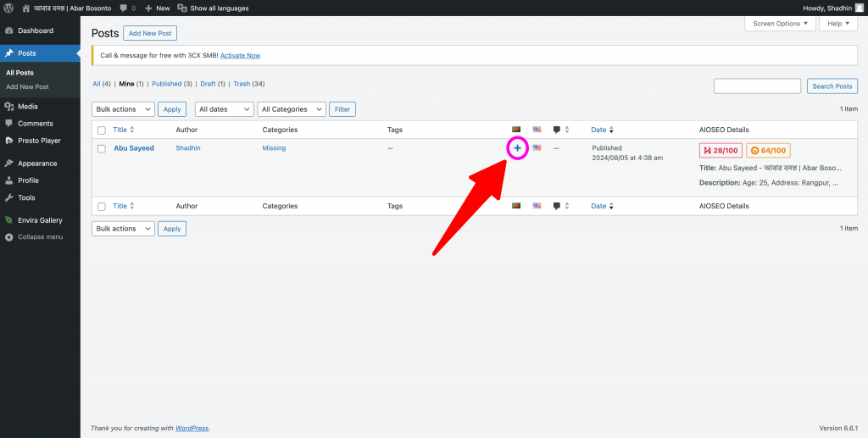Toggle the select-all checkbox in table header
The image size is (868, 438).
pos(102,130)
